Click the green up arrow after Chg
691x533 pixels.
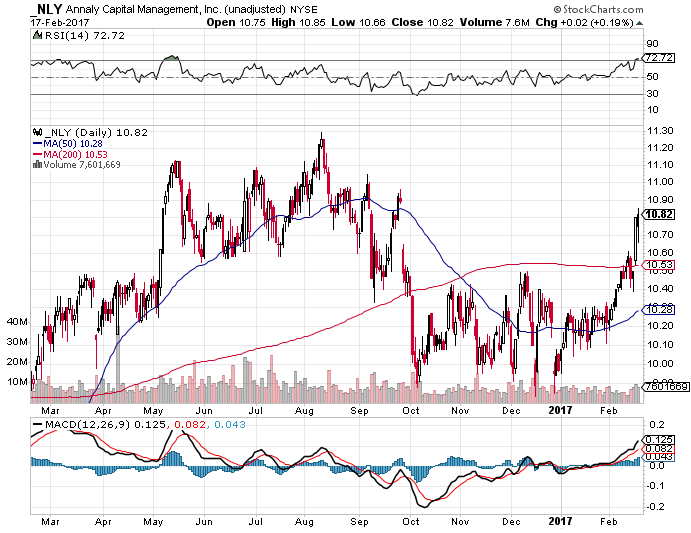[x=639, y=22]
